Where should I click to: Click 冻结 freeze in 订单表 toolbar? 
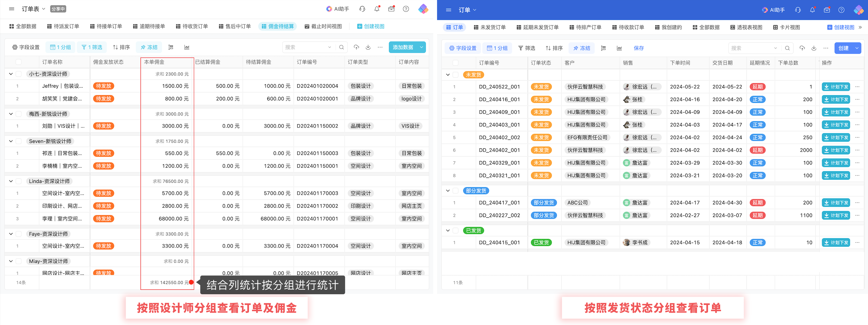click(x=149, y=48)
